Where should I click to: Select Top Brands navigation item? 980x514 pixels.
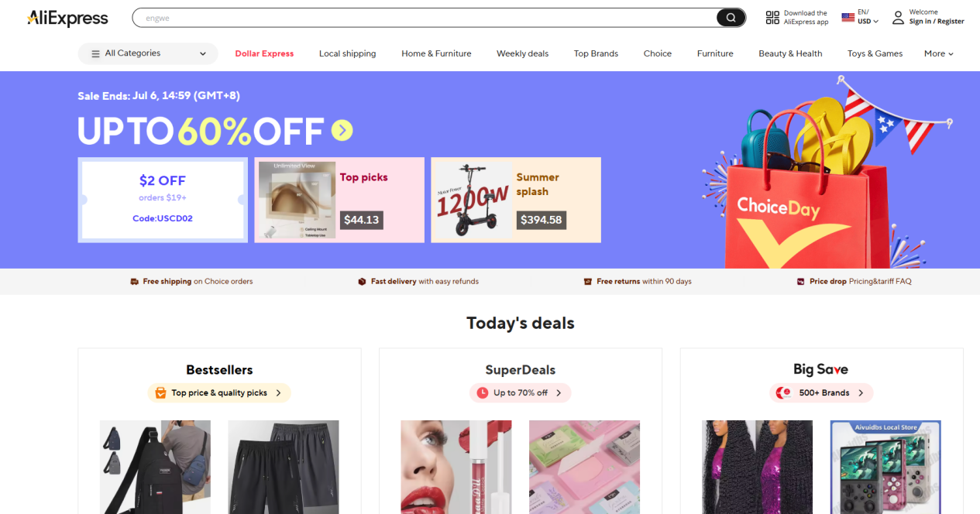click(x=596, y=54)
